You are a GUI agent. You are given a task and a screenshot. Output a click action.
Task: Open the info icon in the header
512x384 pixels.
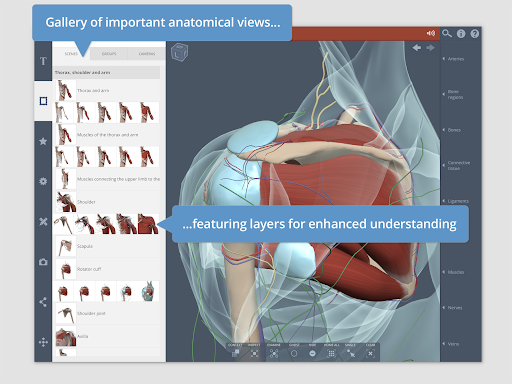point(461,33)
